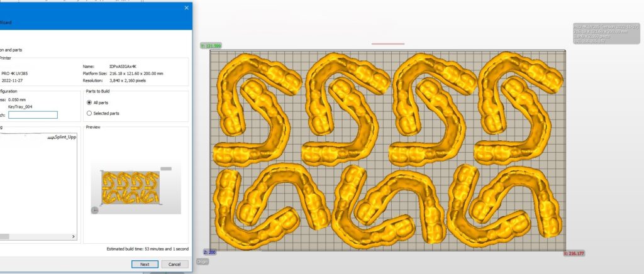Choose the Selected parts radio option

tap(89, 113)
